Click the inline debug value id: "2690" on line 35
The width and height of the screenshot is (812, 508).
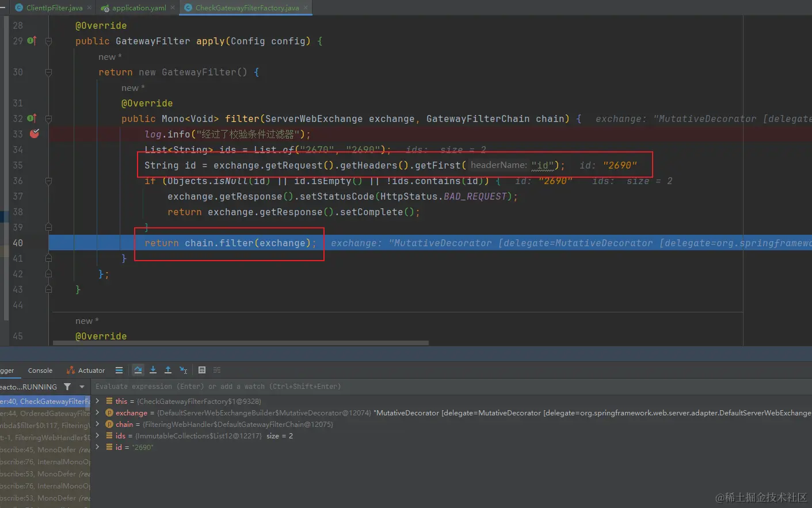pyautogui.click(x=608, y=165)
